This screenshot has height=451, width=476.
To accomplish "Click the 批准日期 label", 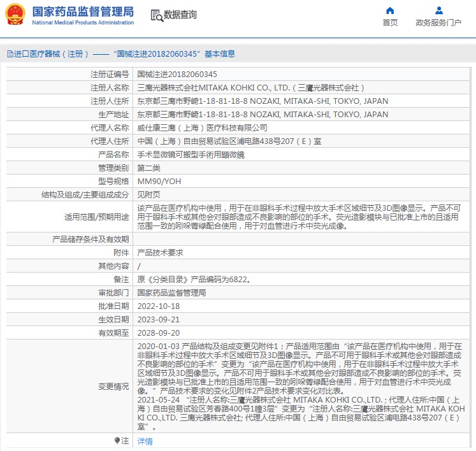I will point(113,306).
